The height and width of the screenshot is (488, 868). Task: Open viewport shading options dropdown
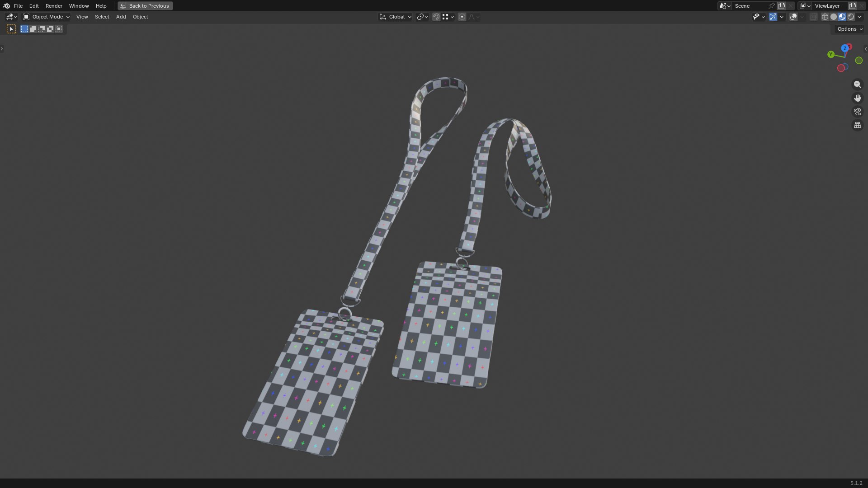click(x=859, y=17)
